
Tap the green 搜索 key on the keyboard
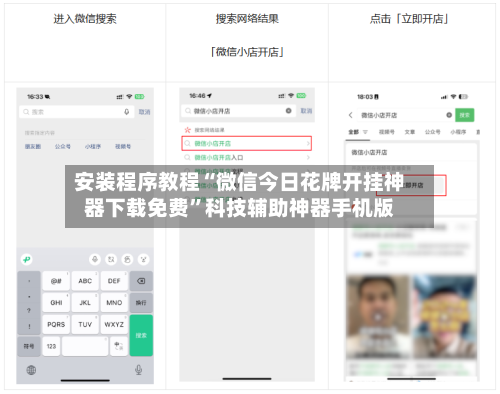[x=141, y=335]
